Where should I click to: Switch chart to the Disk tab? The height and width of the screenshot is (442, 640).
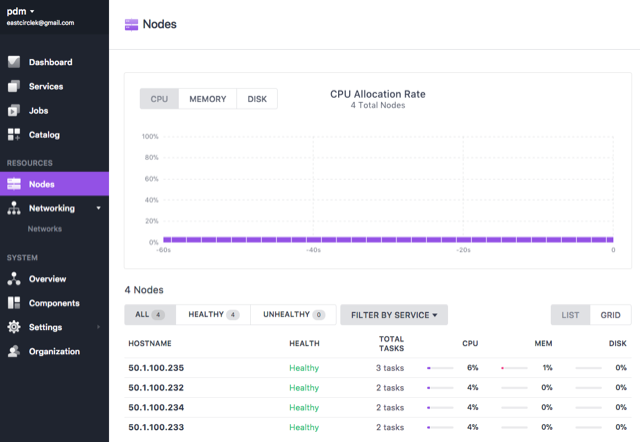click(x=257, y=99)
